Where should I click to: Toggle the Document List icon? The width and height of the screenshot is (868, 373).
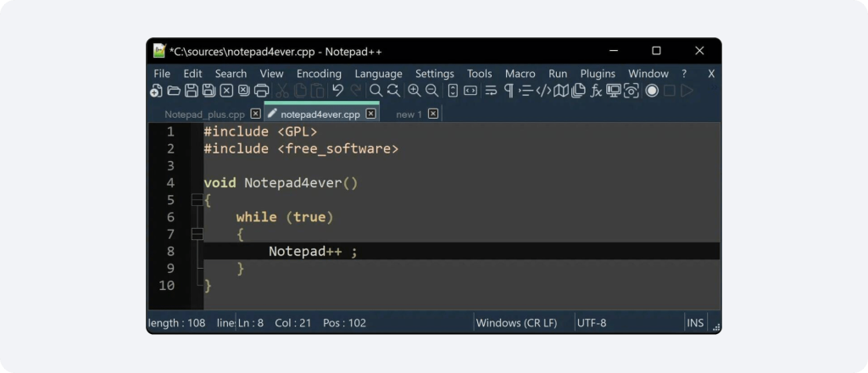[578, 91]
